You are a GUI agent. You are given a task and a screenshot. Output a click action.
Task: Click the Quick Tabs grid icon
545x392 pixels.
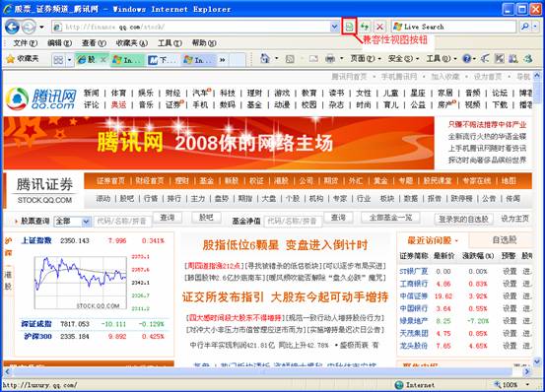(58, 60)
